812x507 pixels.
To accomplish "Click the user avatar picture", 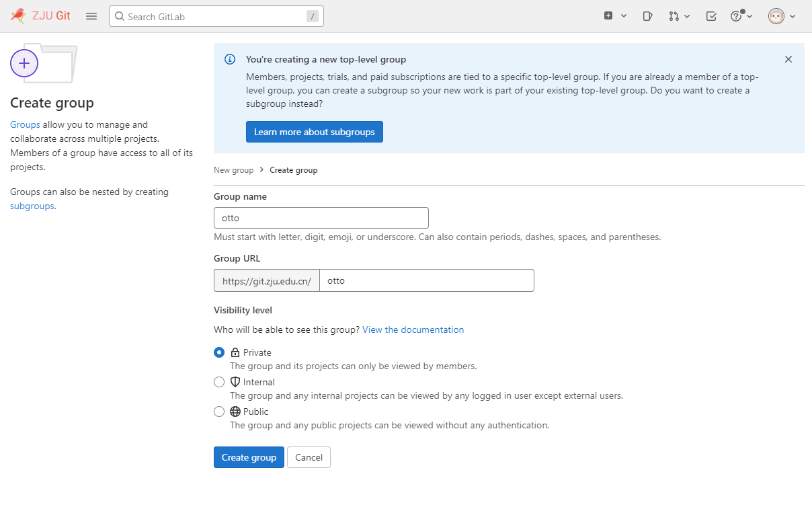I will (x=776, y=16).
